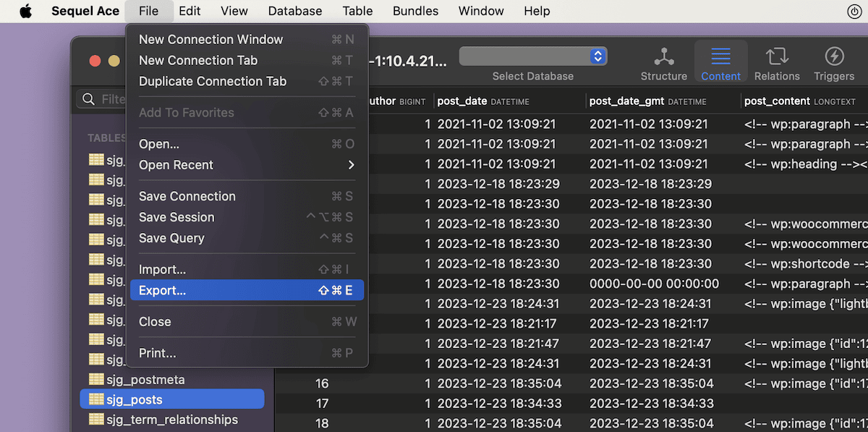Select the row with ID 17
868x432 pixels.
[322, 404]
